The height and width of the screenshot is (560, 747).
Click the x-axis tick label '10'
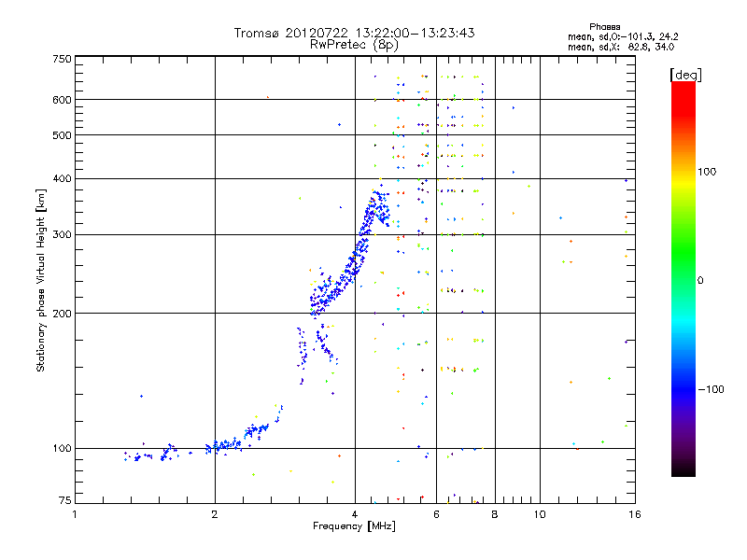pos(540,514)
